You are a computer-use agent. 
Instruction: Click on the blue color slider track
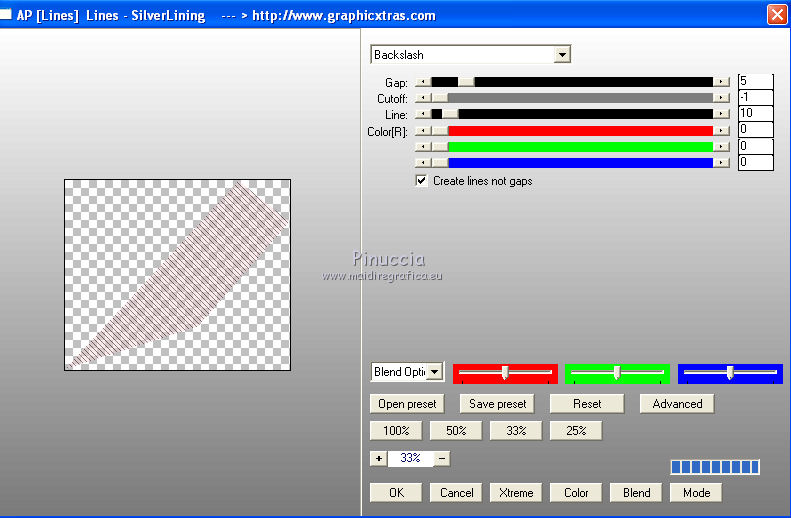coord(572,163)
